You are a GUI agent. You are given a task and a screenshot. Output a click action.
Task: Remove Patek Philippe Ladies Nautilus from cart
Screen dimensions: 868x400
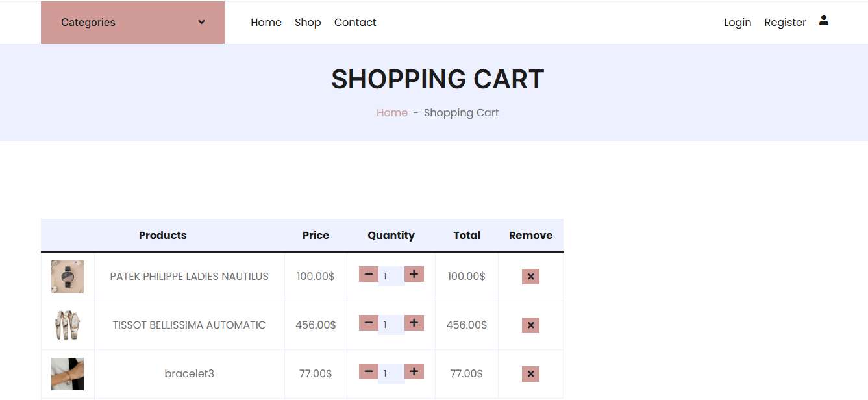[x=530, y=277]
